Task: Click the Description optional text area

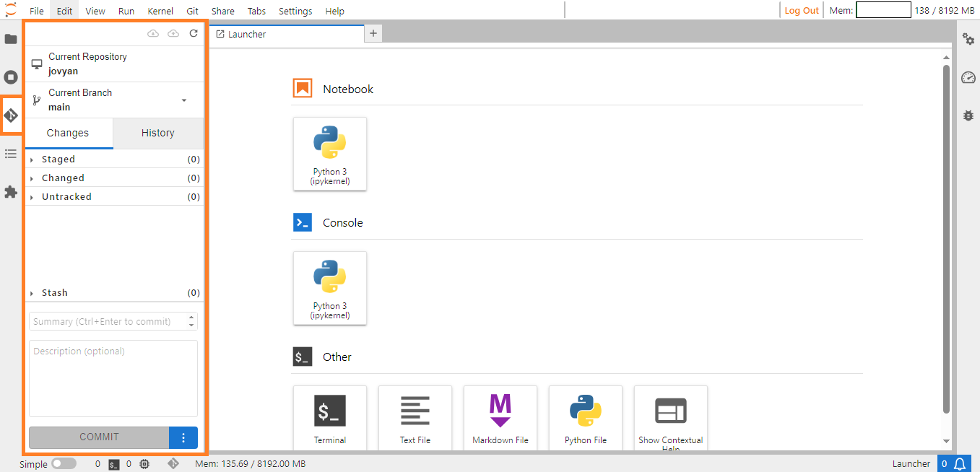Action: tap(113, 379)
